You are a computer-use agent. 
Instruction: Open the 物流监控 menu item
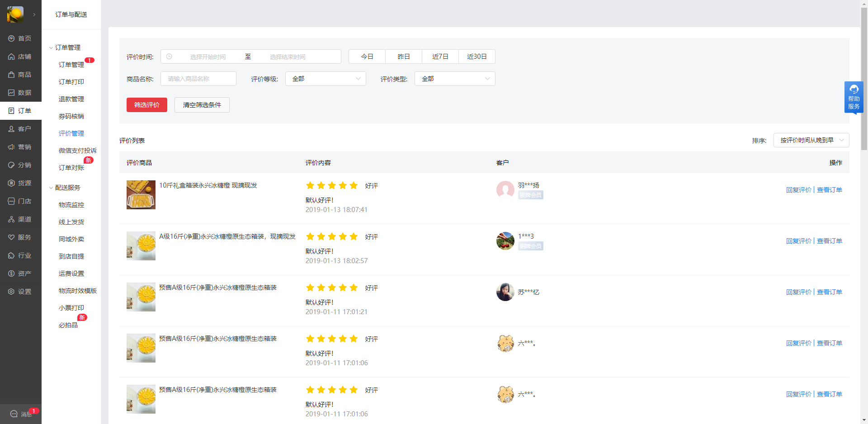point(71,205)
